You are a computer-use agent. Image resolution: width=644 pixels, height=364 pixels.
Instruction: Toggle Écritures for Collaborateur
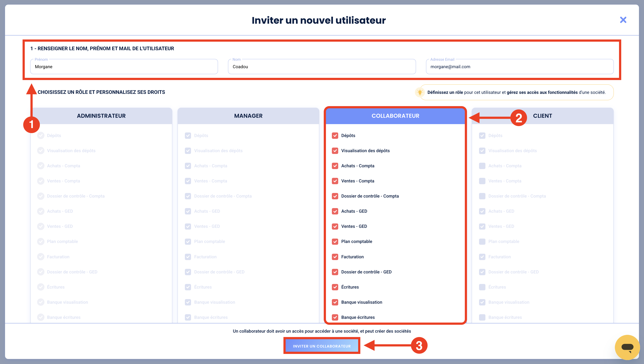(335, 287)
